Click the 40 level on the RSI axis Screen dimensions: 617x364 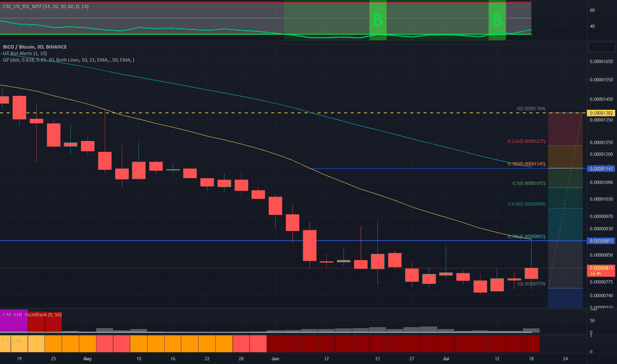tap(593, 26)
